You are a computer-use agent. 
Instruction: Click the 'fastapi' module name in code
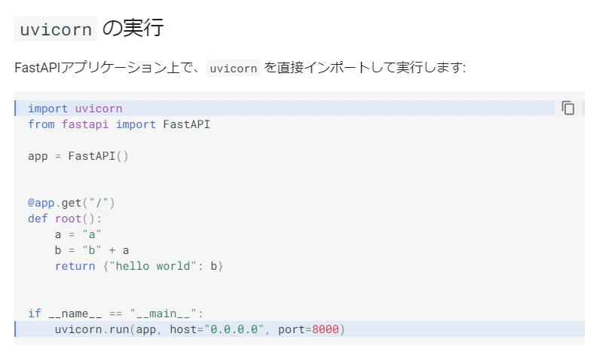coord(85,124)
